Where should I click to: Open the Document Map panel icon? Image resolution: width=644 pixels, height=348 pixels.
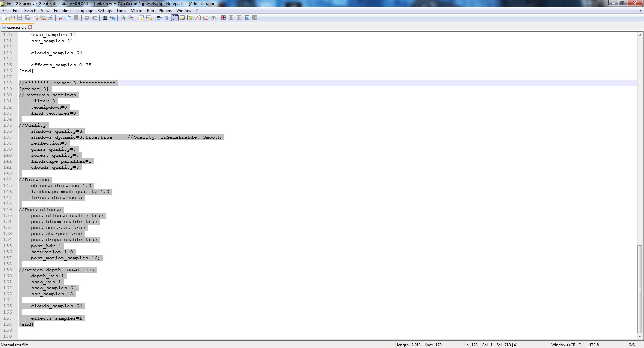click(190, 18)
